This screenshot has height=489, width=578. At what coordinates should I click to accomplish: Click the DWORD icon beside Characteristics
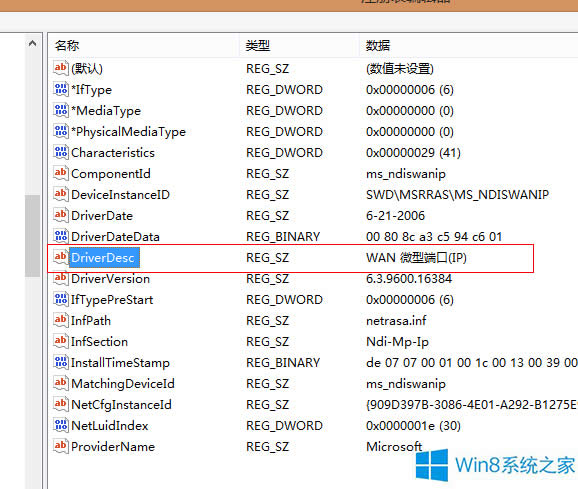pos(60,152)
